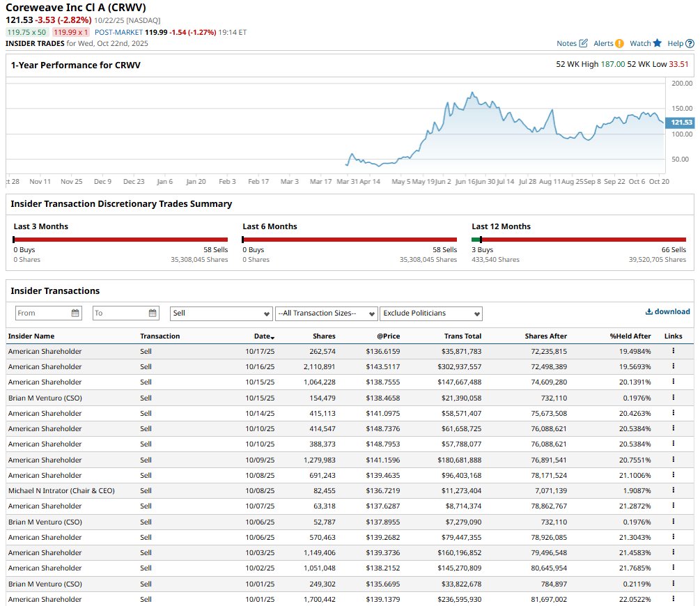Click the $143.5117 price cell
Screen dimensions: 700x606
tap(383, 366)
